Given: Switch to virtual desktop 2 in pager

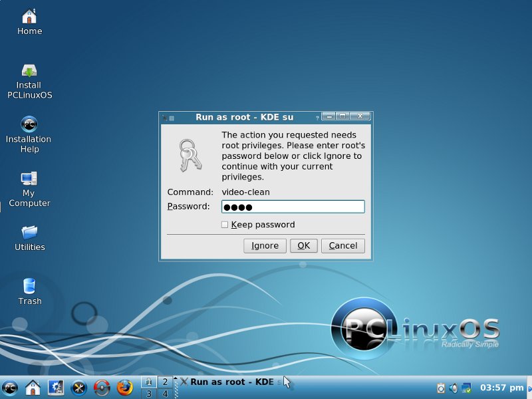Looking at the screenshot, I should pos(165,382).
